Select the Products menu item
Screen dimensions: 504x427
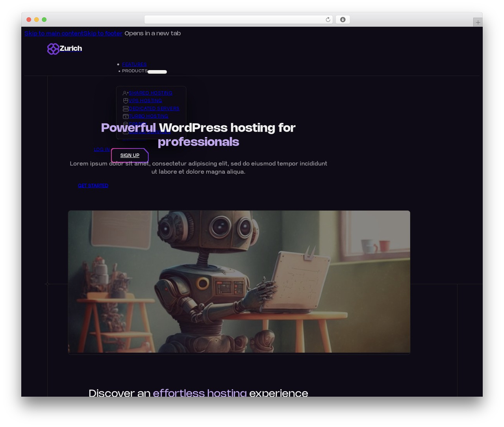pyautogui.click(x=135, y=71)
